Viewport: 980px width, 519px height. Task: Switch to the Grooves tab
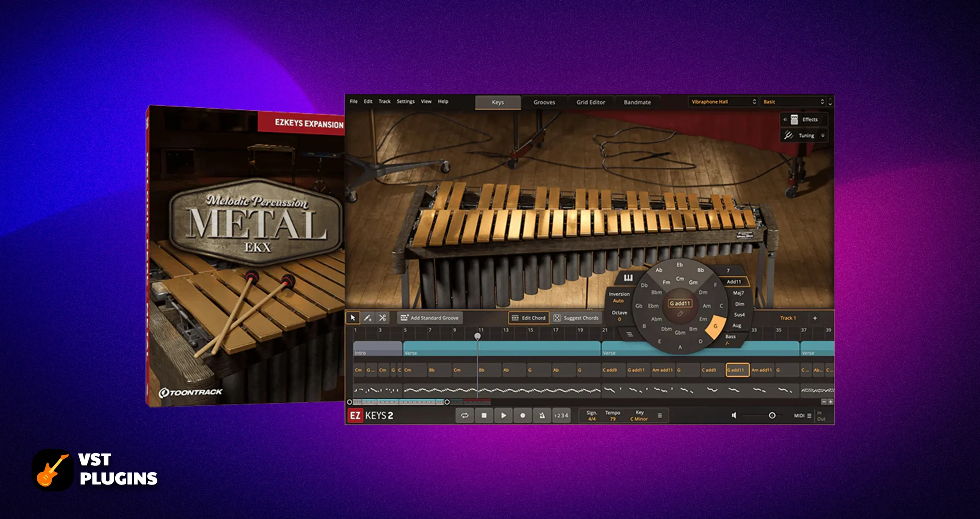tap(544, 102)
